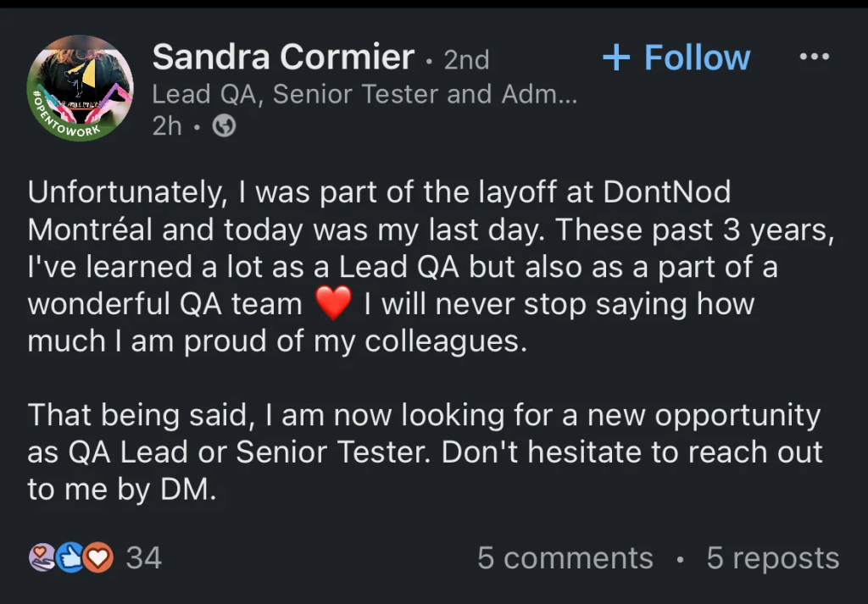
Task: Click the red heart emoji in post
Action: point(332,305)
